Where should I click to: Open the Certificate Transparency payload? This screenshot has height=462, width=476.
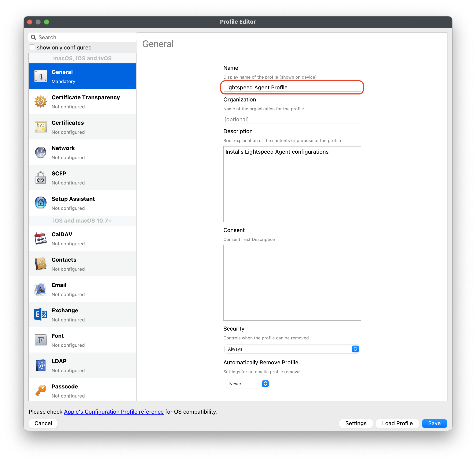click(83, 102)
